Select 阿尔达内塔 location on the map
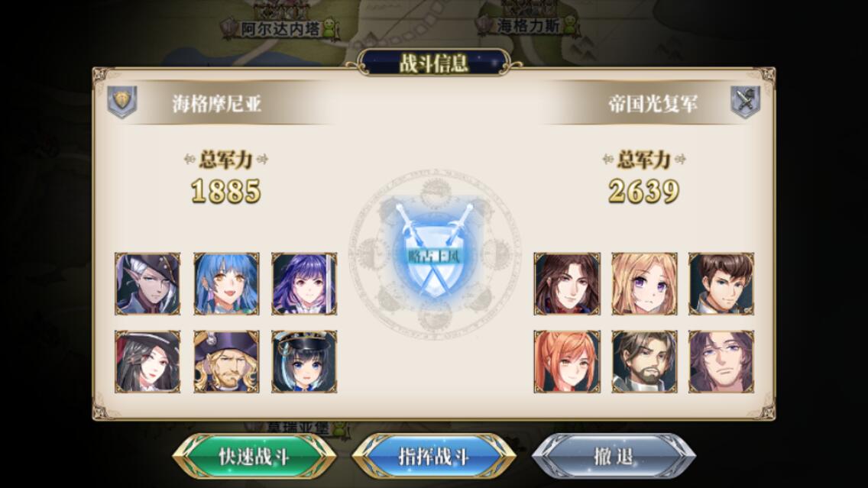 pos(280,28)
